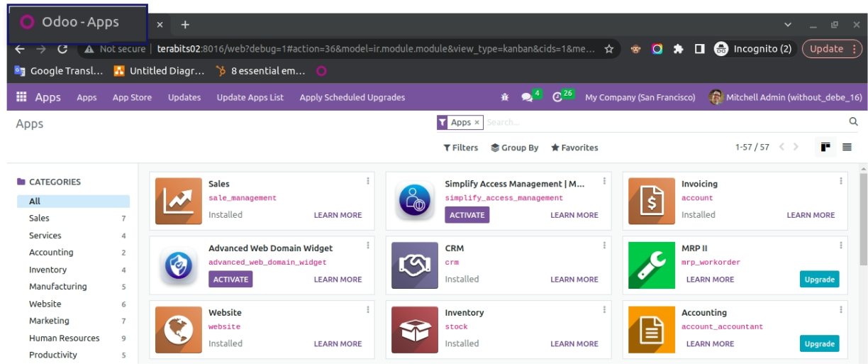Open the 8 essential em… bookmark

pos(260,71)
